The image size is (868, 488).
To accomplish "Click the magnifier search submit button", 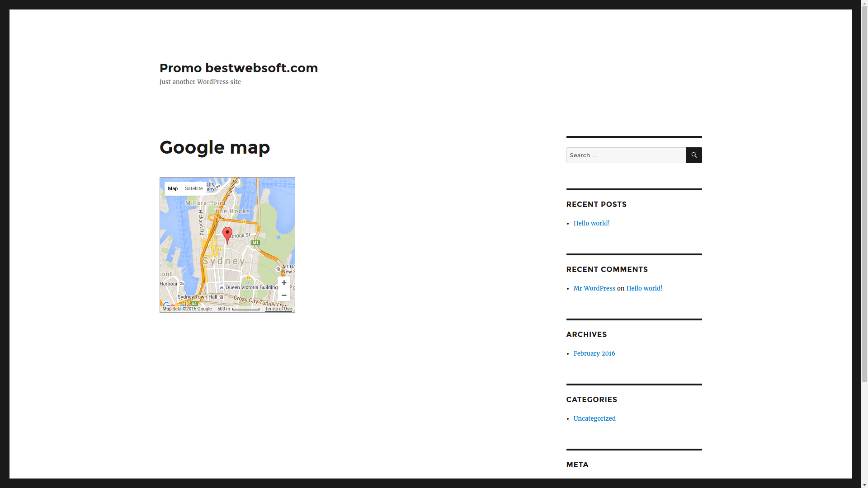I will pyautogui.click(x=694, y=155).
